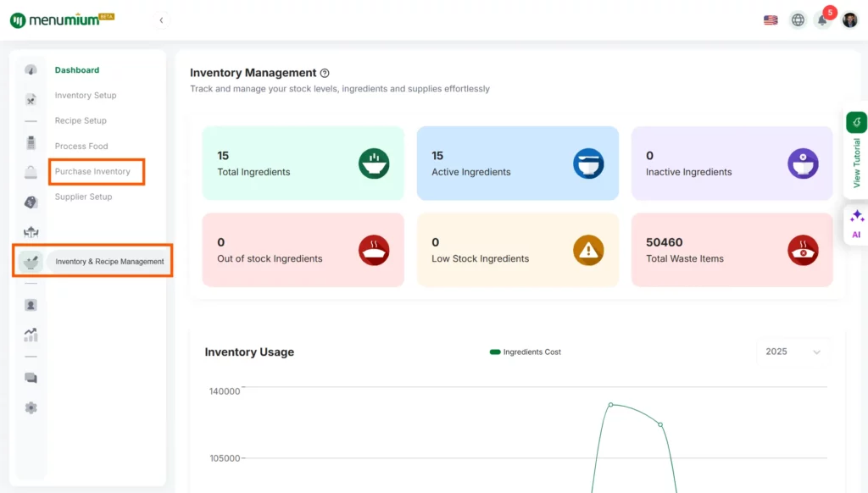Open the notifications bell icon

click(x=822, y=20)
